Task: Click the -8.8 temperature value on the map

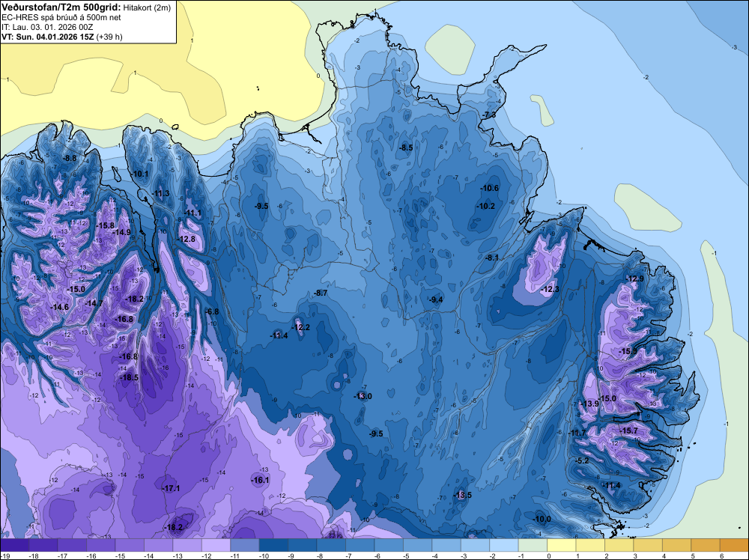Action: [x=70, y=158]
